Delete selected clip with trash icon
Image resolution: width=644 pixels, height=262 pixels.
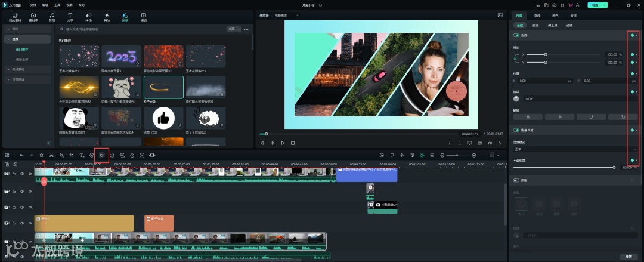click(42, 155)
